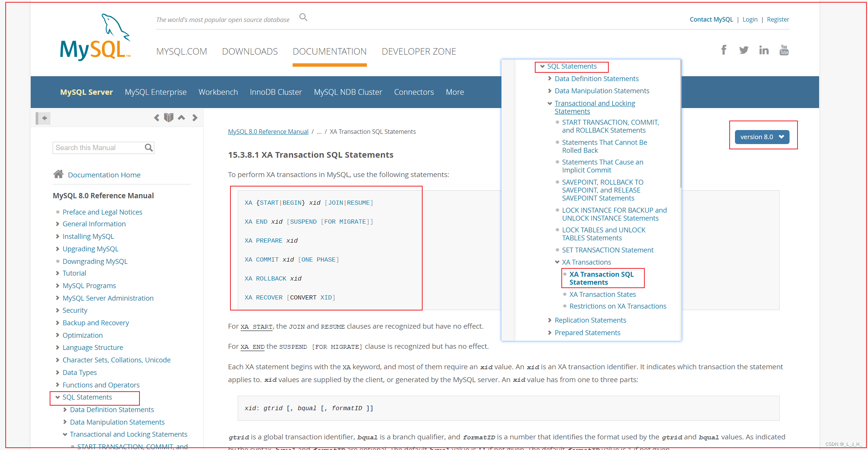Image resolution: width=868 pixels, height=450 pixels.
Task: Open the version 8.0 dropdown
Action: tap(762, 137)
